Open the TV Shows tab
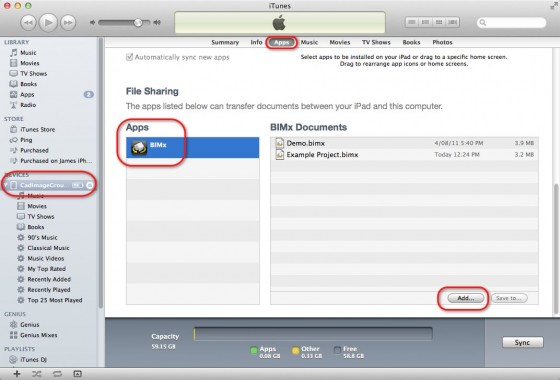The width and height of the screenshot is (560, 380). pyautogui.click(x=376, y=42)
